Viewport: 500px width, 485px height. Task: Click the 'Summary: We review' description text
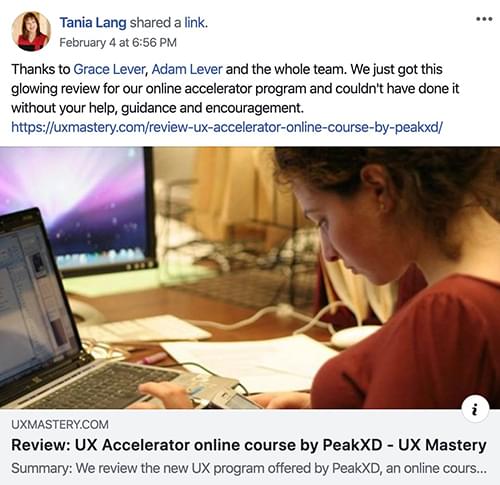(x=249, y=468)
